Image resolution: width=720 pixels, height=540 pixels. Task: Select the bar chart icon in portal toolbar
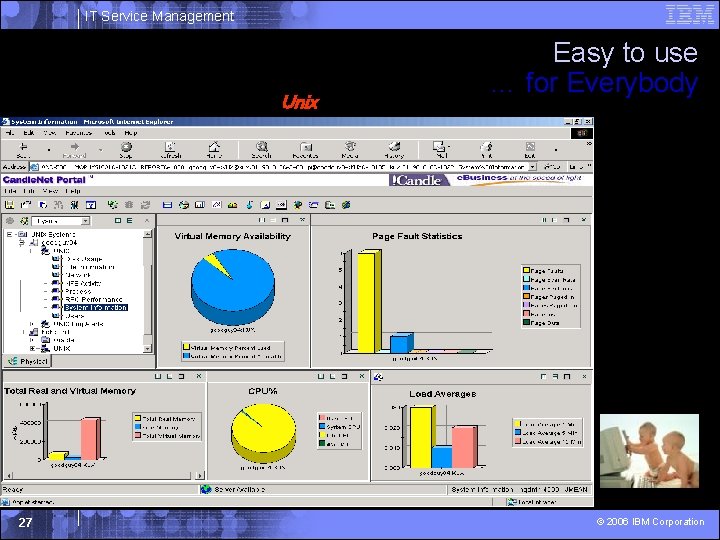pos(200,205)
